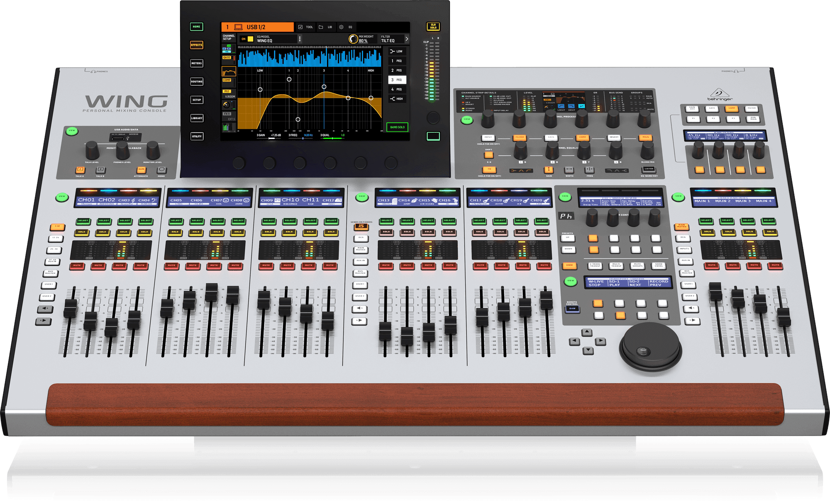Open the EQ gear settings icon
Screen dimensions: 830x504
coord(341,27)
